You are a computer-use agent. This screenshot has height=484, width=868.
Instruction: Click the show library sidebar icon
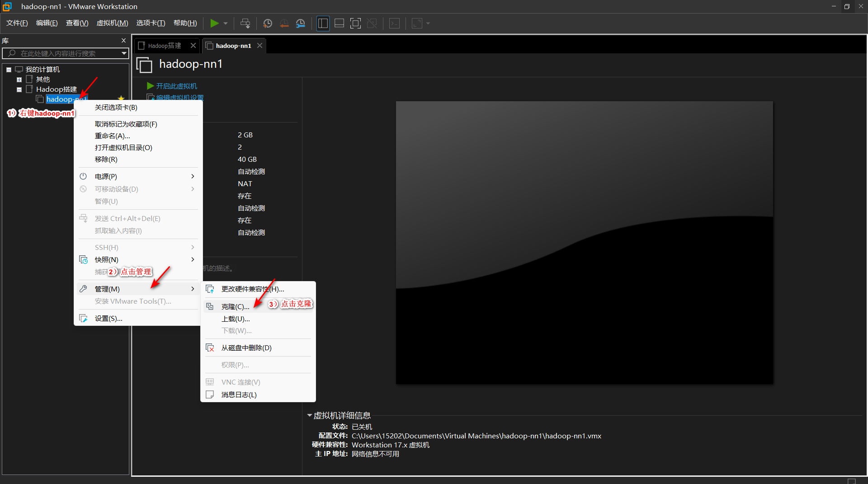323,23
